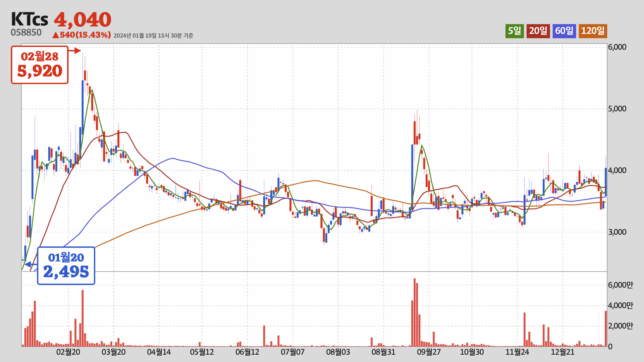The image size is (644, 362).
Task: Click the 12월21 date axis label
Action: [x=562, y=352]
